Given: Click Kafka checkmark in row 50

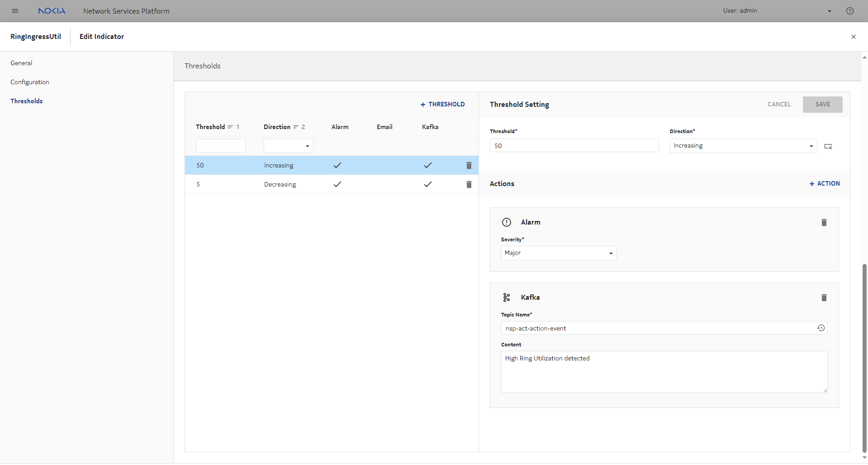Looking at the screenshot, I should pyautogui.click(x=428, y=165).
